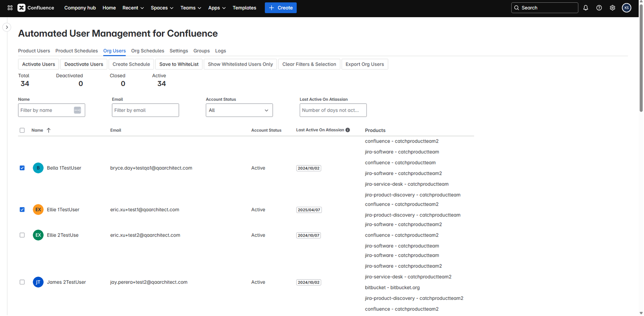Click the Deactivate Users button

coord(84,64)
